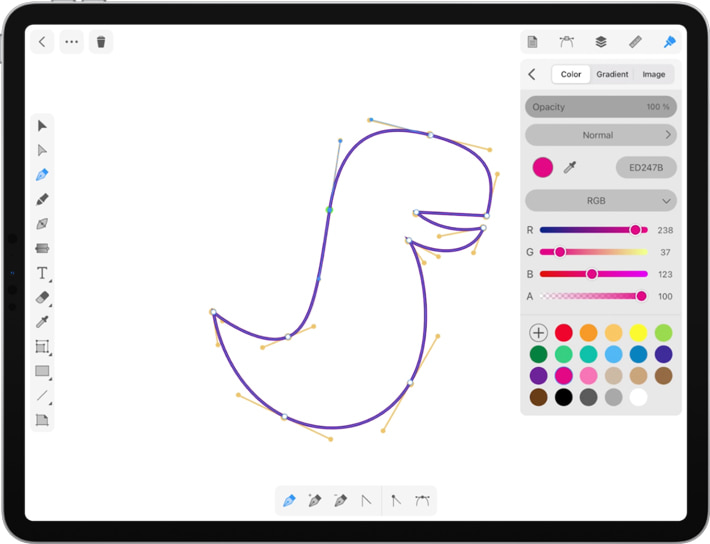Select the Eraser tool
The image size is (710, 544).
(x=42, y=297)
